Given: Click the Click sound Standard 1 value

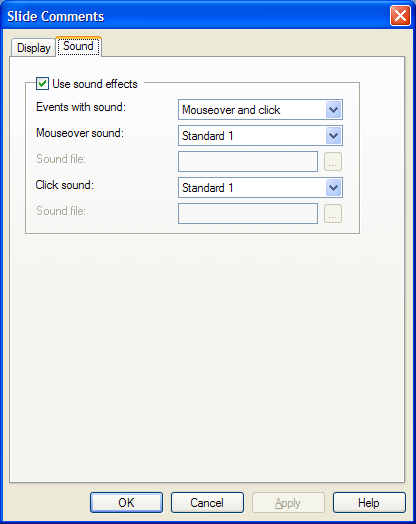Looking at the screenshot, I should pos(207,188).
